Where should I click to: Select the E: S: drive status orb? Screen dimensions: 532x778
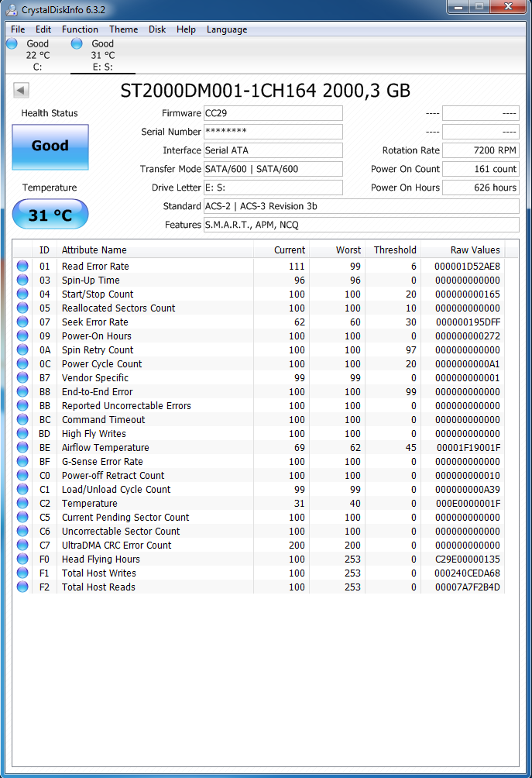point(77,43)
